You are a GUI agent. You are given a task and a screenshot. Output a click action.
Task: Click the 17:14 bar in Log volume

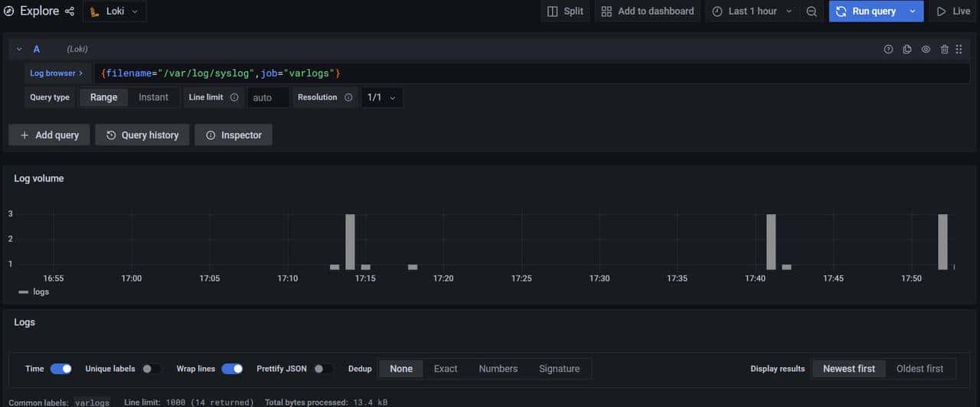(x=350, y=242)
